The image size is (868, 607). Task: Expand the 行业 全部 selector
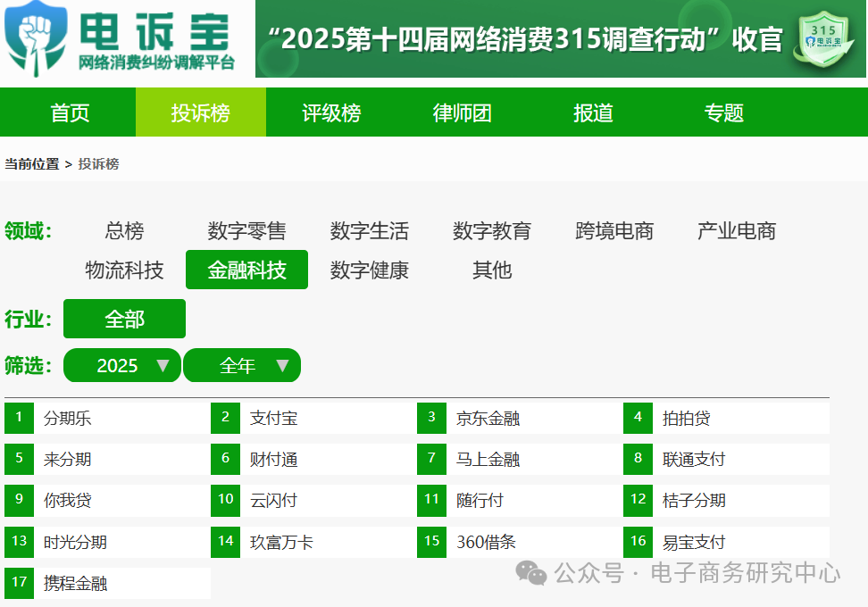[x=124, y=319]
